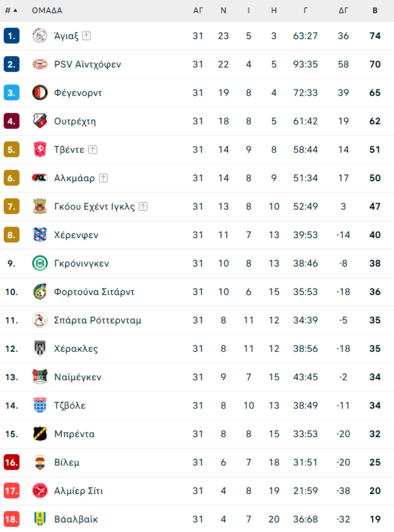
Task: Click arrow icon beside Γκόου Εχέντ Ιγκλς
Action: tap(143, 206)
